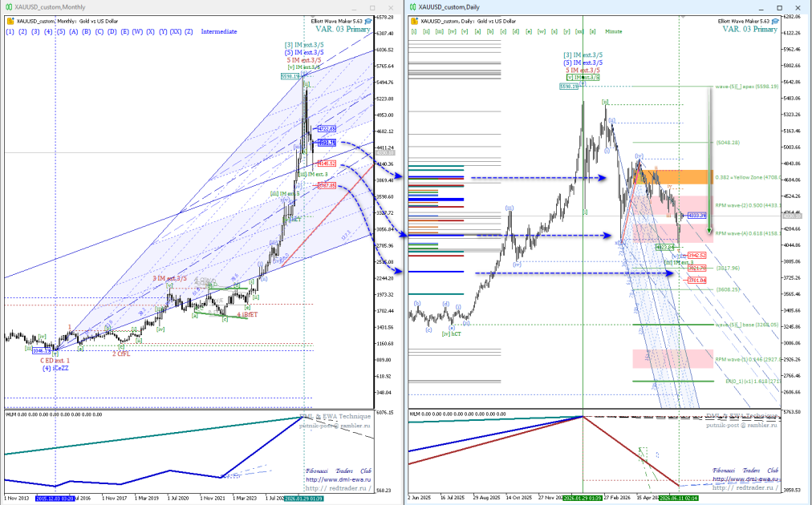Click the '(4) iCeZZ' wave annotation
The image size is (812, 505).
pyautogui.click(x=55, y=369)
